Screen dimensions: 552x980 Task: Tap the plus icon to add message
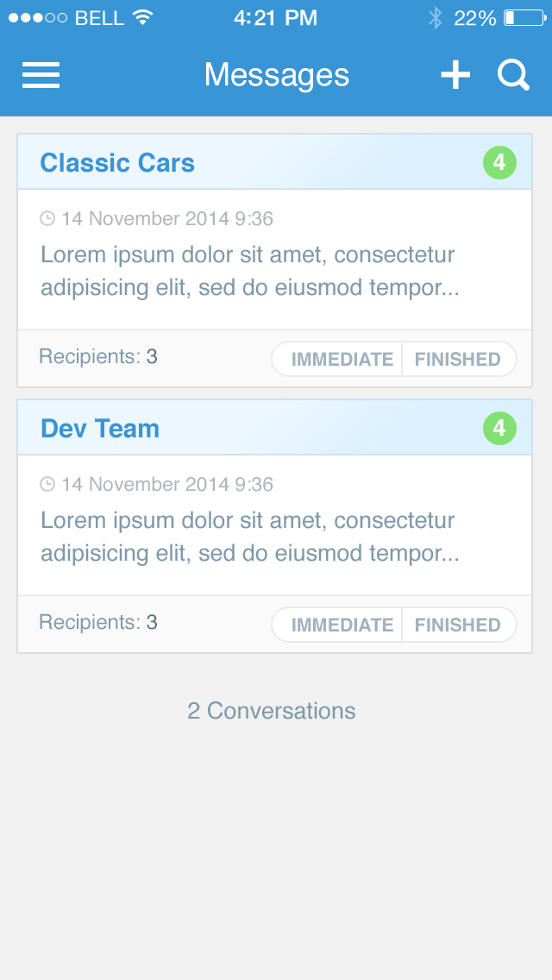pos(455,75)
